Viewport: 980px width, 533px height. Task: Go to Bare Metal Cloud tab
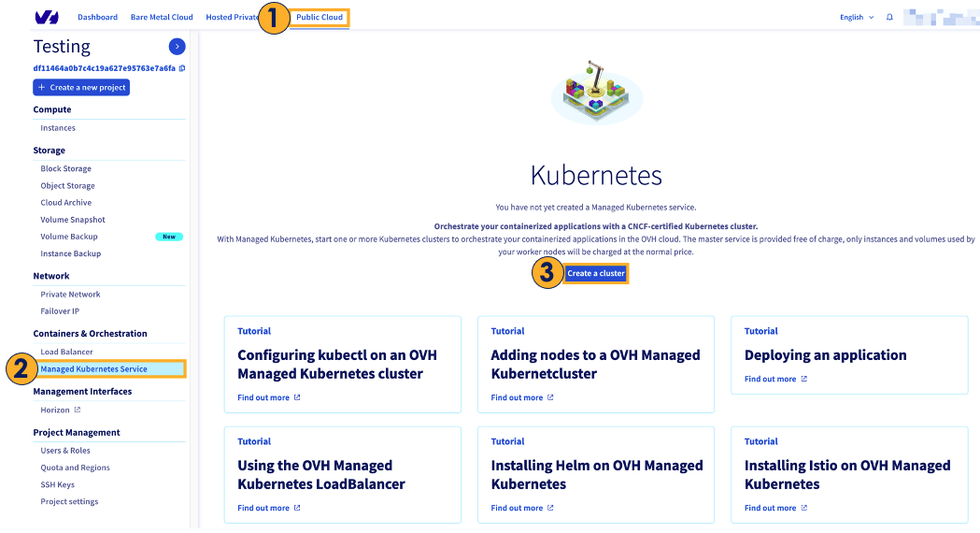(162, 17)
